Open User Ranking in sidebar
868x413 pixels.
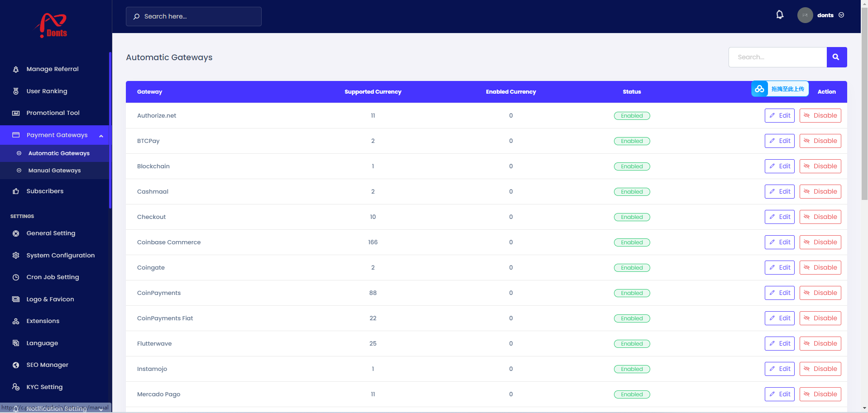point(47,91)
